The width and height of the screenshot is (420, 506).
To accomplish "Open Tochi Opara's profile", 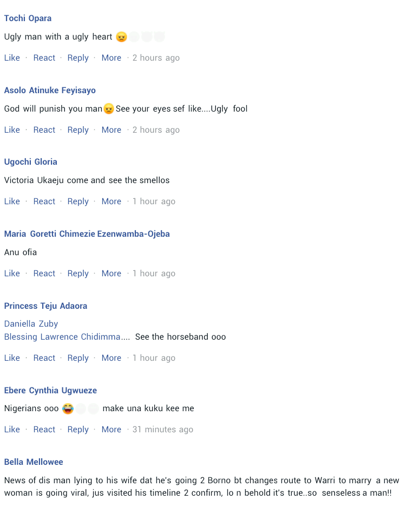I will (28, 18).
